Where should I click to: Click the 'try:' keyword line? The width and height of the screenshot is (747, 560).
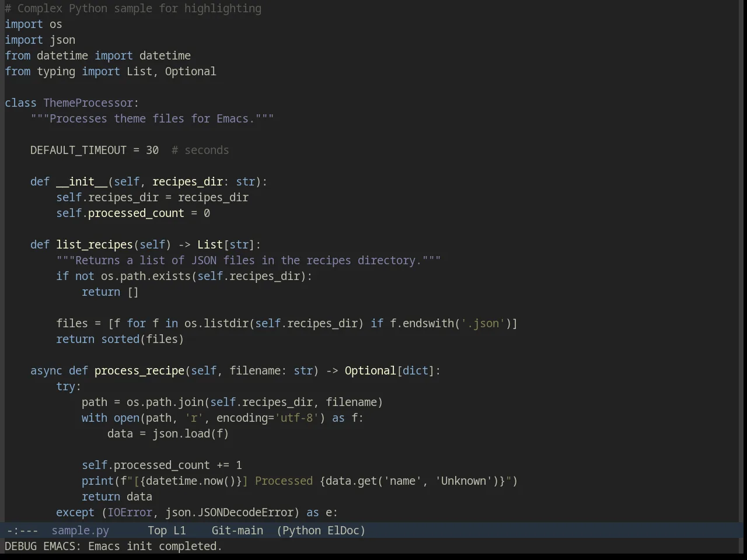tap(68, 386)
